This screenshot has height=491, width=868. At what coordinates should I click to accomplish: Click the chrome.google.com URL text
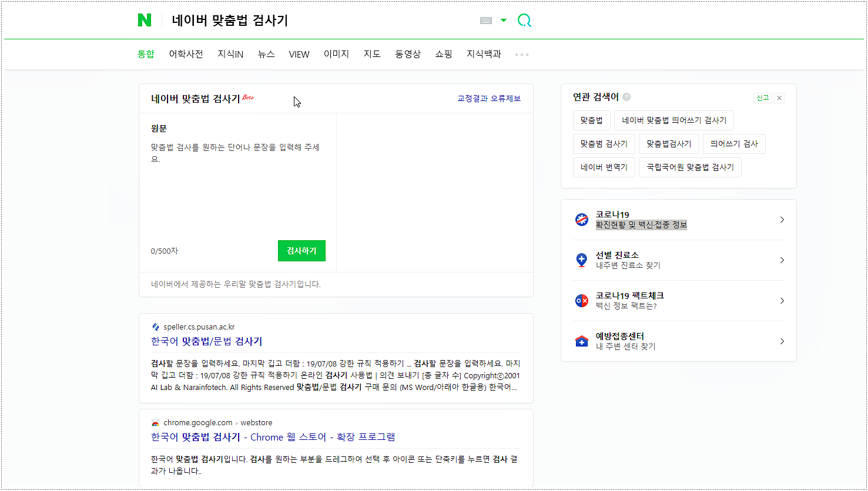[x=198, y=423]
